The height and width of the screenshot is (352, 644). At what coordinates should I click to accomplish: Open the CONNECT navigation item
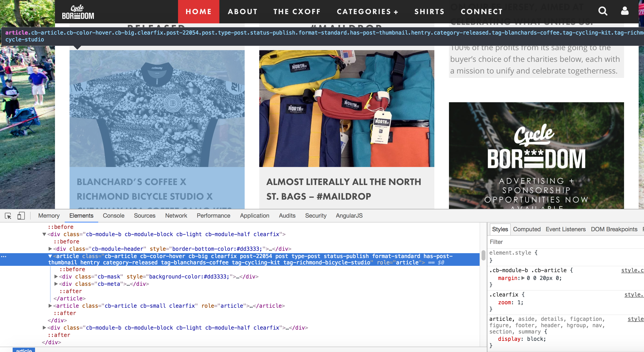click(x=482, y=11)
